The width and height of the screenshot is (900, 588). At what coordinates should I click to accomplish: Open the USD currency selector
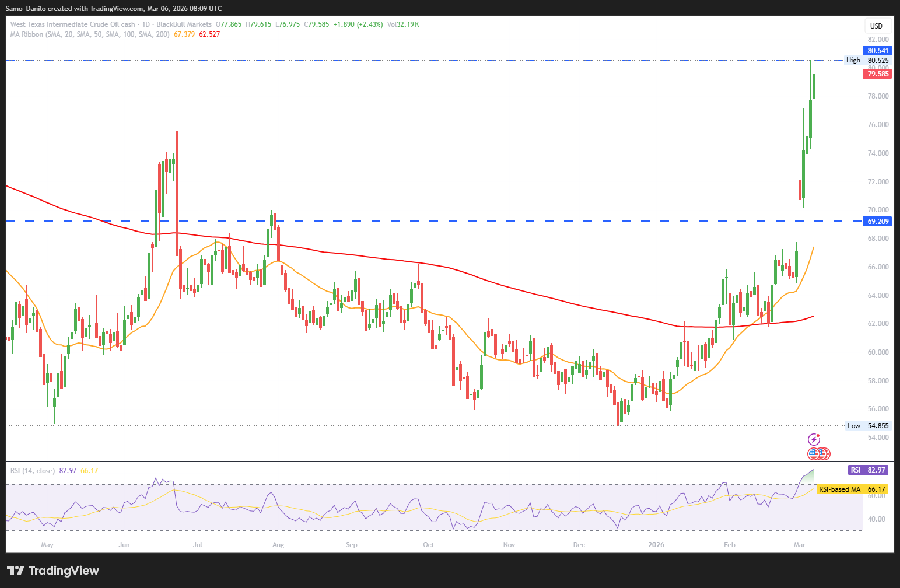(x=876, y=26)
